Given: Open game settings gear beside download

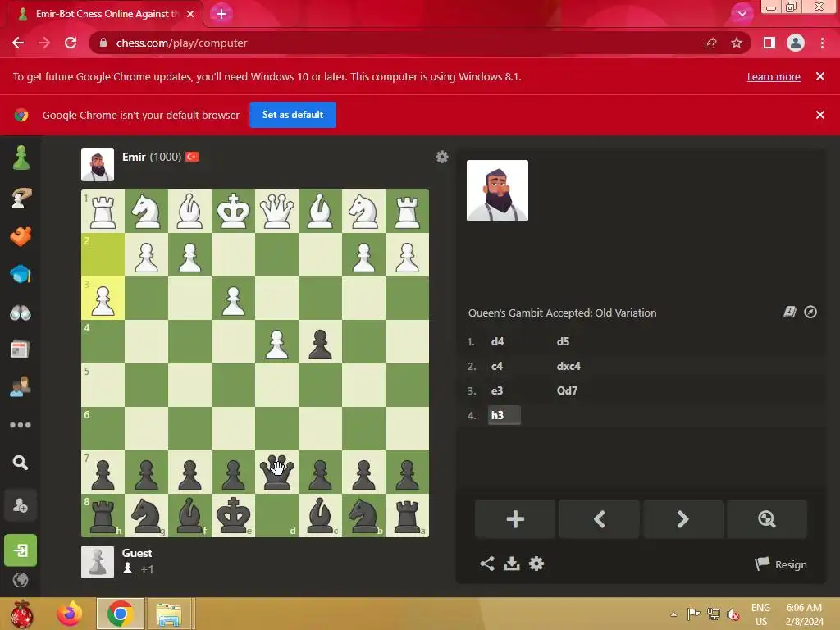Looking at the screenshot, I should pyautogui.click(x=536, y=564).
